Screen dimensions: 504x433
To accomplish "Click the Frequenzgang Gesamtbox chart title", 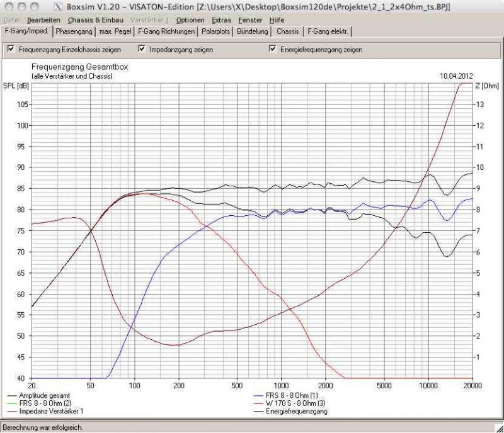I will pos(80,67).
